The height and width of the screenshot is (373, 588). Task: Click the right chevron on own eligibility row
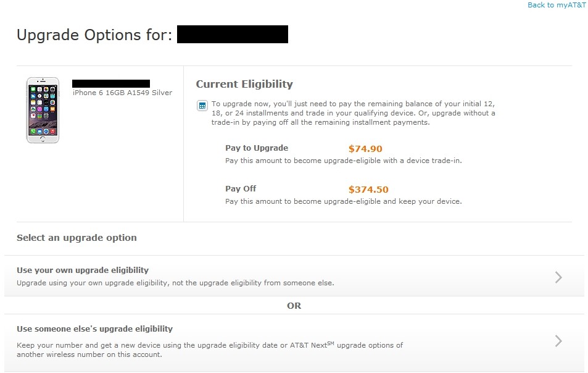pos(558,277)
